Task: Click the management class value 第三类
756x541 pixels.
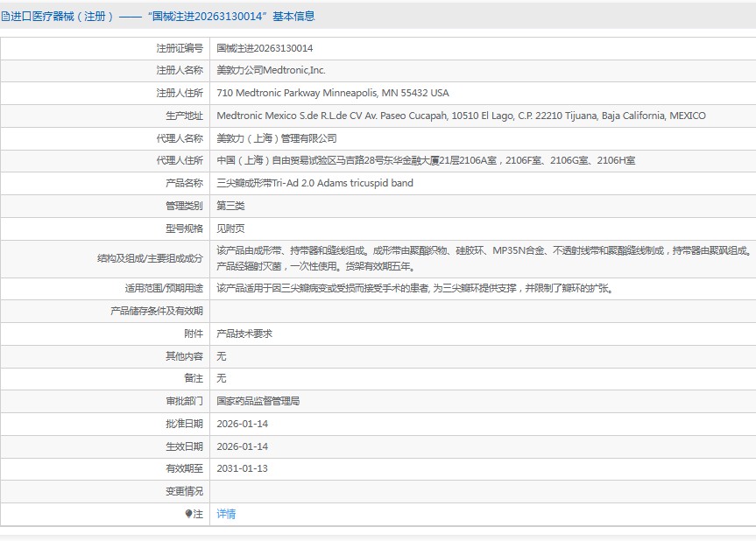Action: [230, 206]
